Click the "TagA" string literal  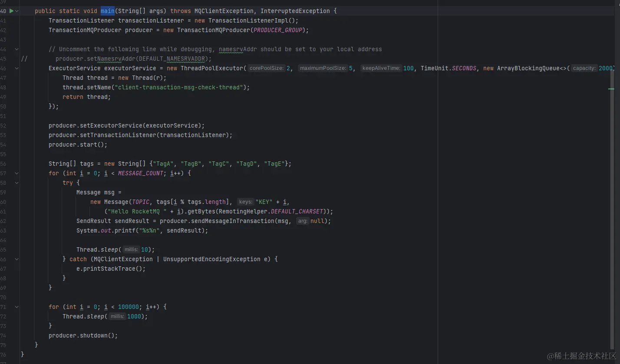pyautogui.click(x=163, y=164)
